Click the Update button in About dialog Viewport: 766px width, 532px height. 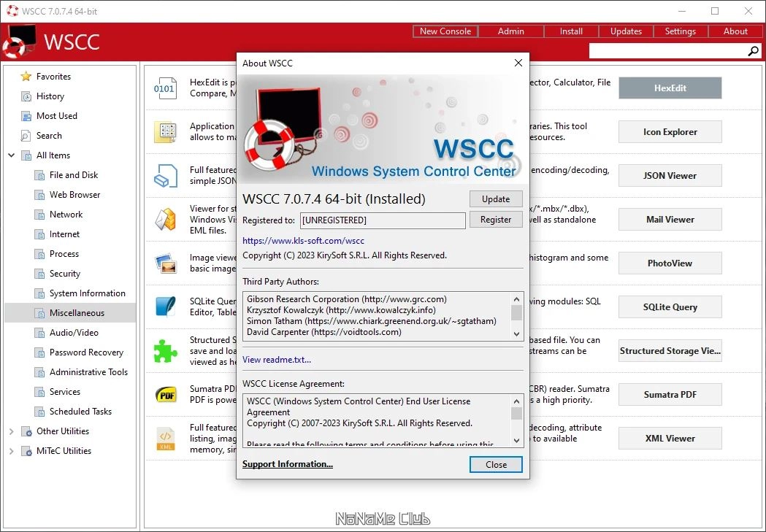[x=496, y=199]
